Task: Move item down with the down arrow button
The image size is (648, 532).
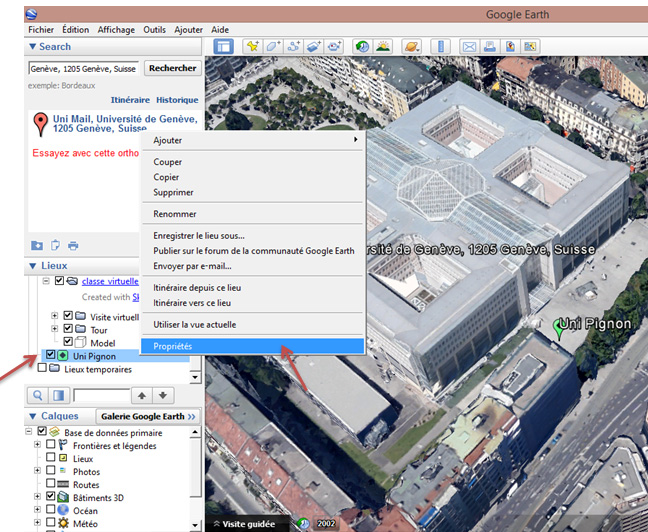Action: click(x=163, y=396)
